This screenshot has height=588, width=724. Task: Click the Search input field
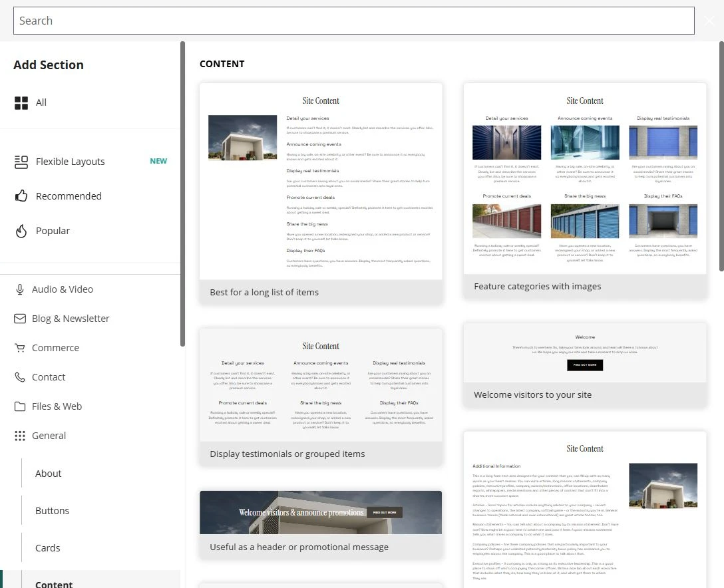click(x=354, y=21)
